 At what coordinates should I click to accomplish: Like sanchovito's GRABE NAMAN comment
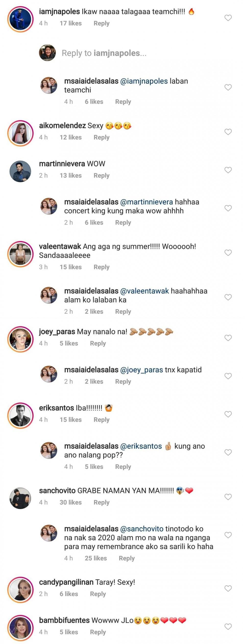click(x=228, y=497)
